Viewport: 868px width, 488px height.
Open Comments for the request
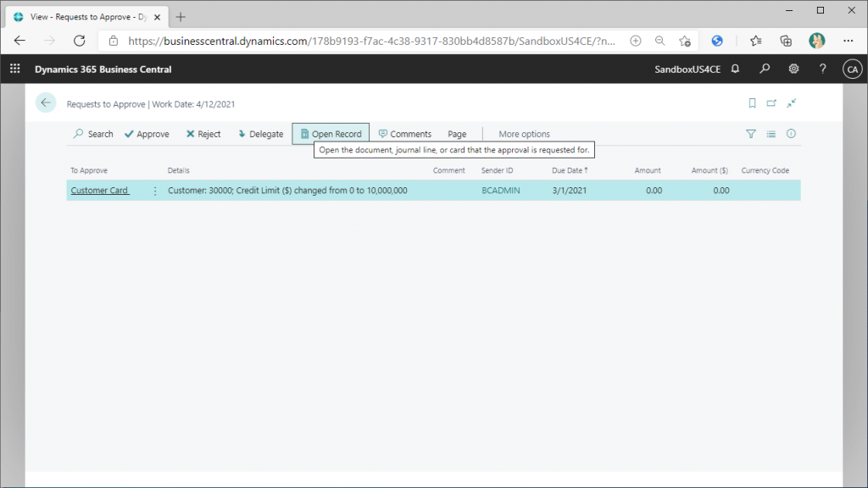click(x=404, y=134)
